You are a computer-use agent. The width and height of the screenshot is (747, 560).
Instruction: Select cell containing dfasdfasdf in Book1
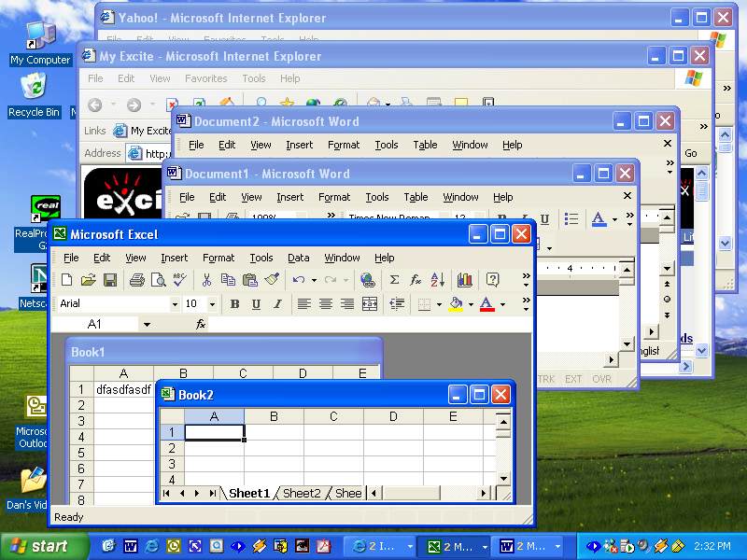[x=123, y=389]
